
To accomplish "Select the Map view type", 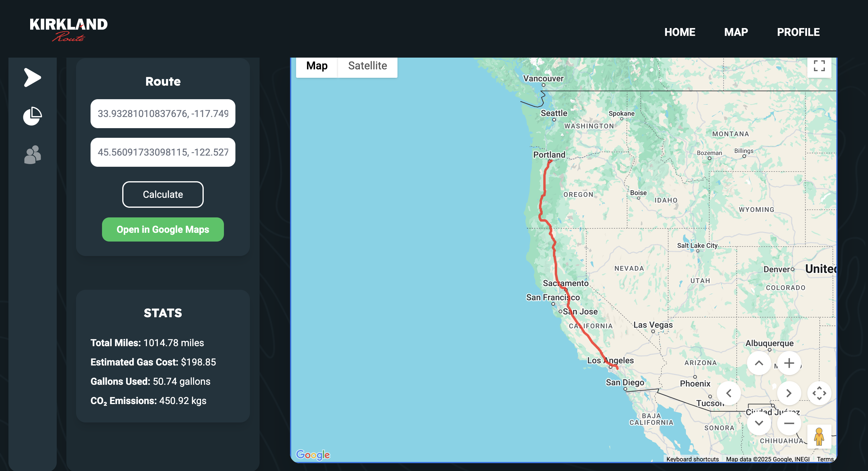I will (317, 66).
